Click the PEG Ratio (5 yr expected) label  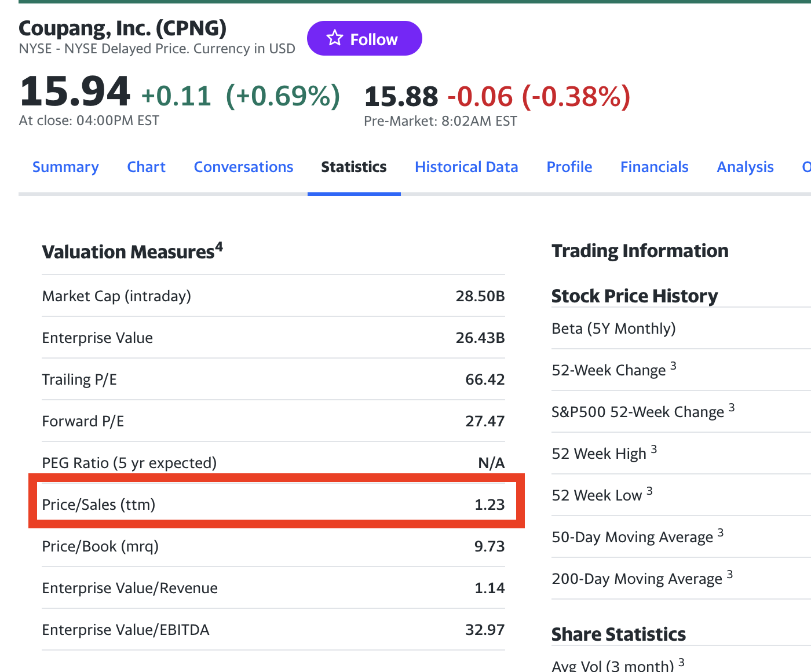(x=129, y=463)
